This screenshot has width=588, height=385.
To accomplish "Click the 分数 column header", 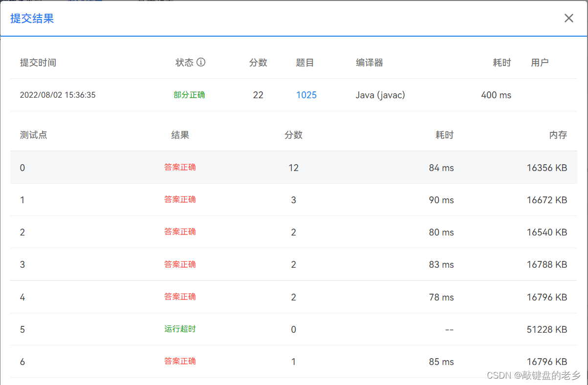I will [x=258, y=62].
